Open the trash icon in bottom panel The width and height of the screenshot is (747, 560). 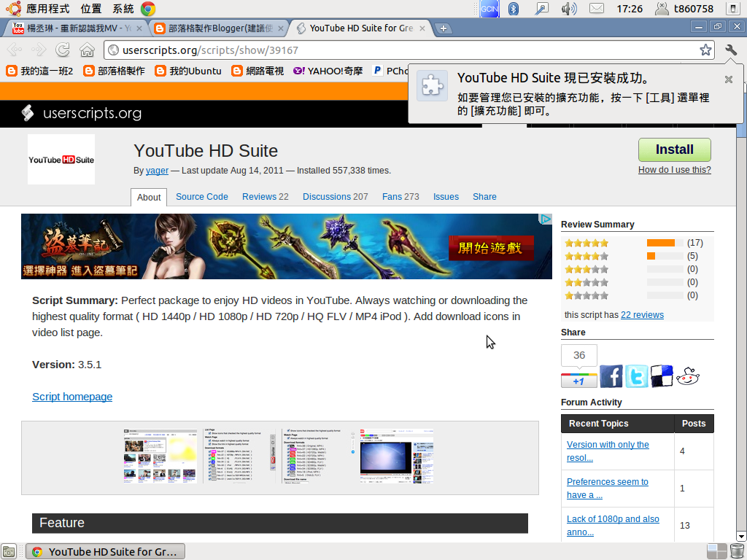click(x=737, y=551)
